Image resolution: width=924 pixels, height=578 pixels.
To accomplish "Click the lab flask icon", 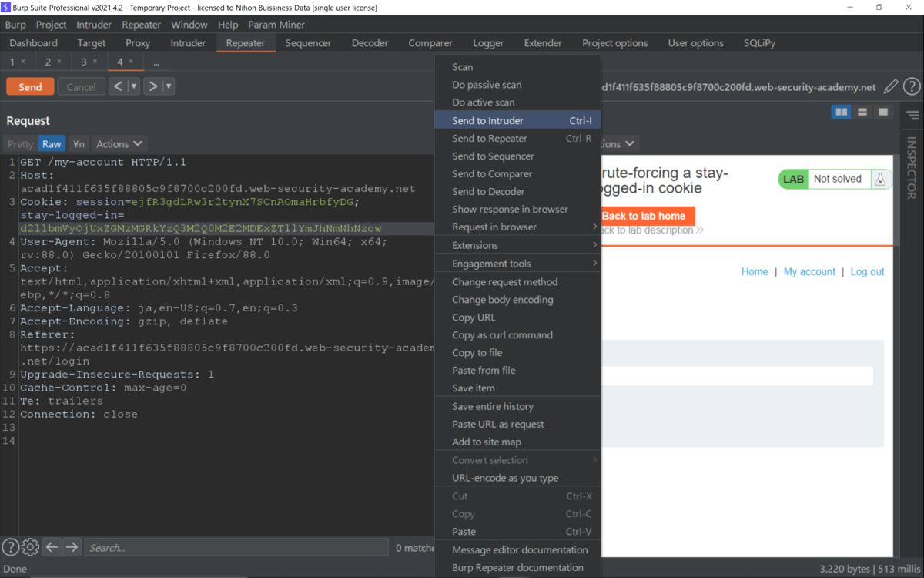I will (880, 179).
